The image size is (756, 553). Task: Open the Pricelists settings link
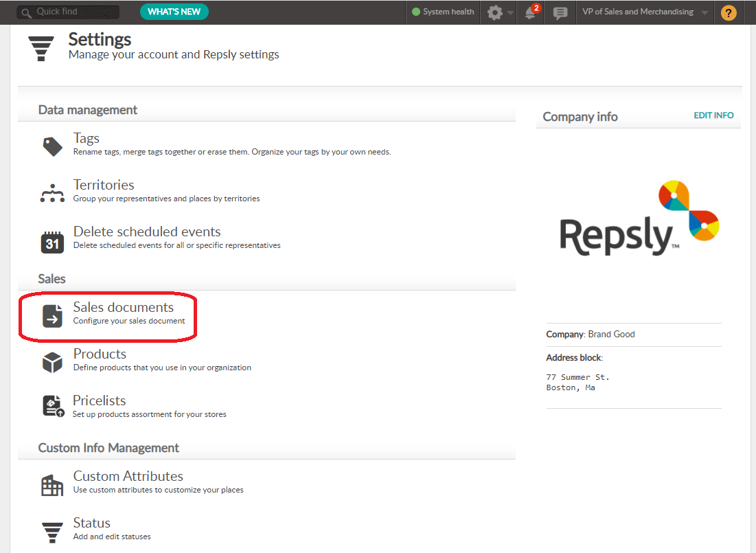click(100, 400)
